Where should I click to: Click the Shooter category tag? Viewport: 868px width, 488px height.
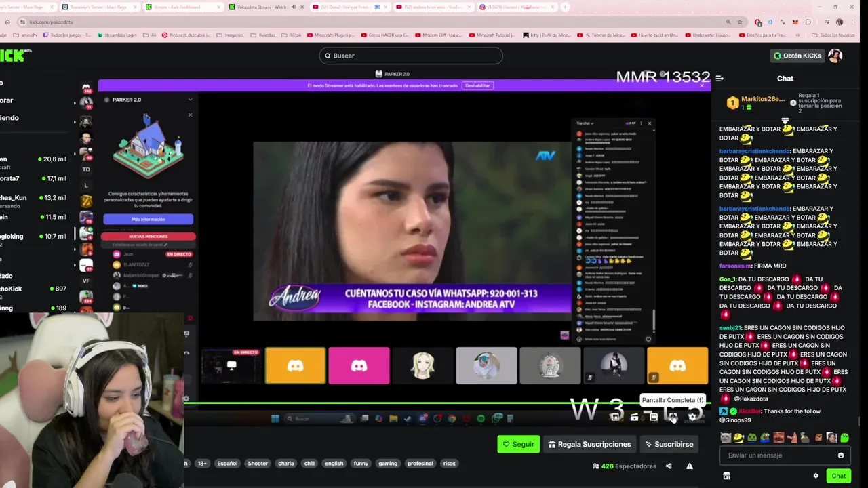(x=258, y=464)
